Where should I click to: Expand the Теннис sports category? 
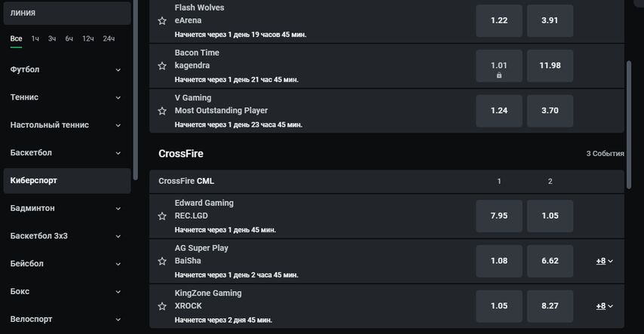coord(118,97)
